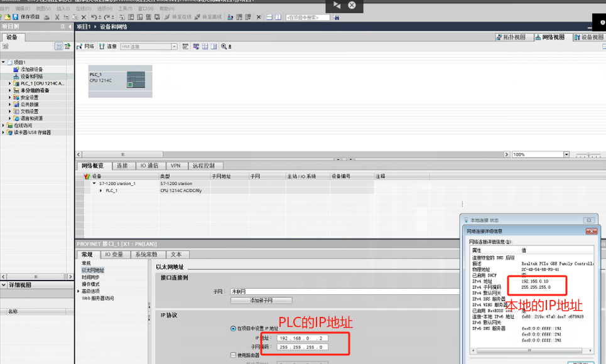This screenshot has height=364, width=606.
Task: Save the project via 保存项目
Action: (x=26, y=17)
